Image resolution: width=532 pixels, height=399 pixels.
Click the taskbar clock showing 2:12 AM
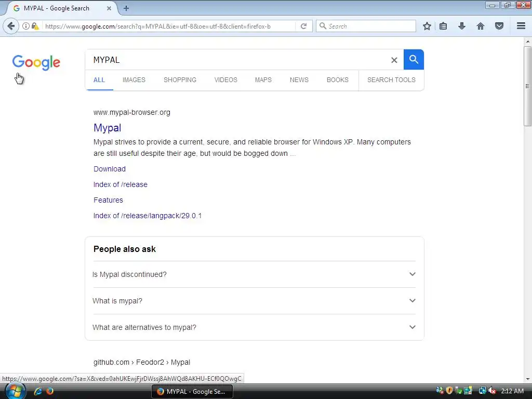coord(512,391)
